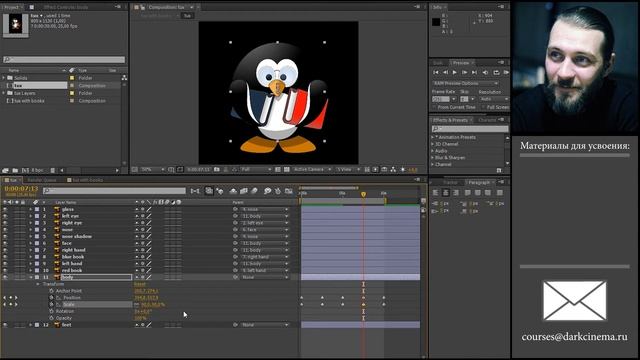Open the Full resolution dropdown in viewer

(256, 169)
